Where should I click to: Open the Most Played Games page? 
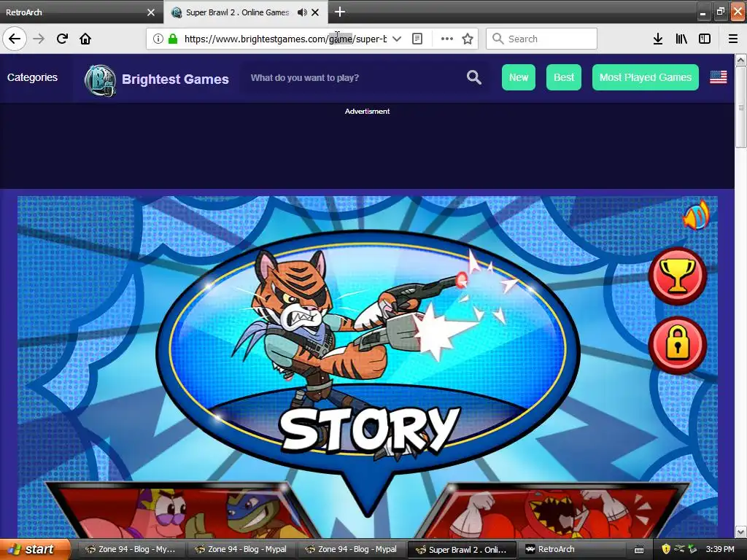tap(645, 77)
